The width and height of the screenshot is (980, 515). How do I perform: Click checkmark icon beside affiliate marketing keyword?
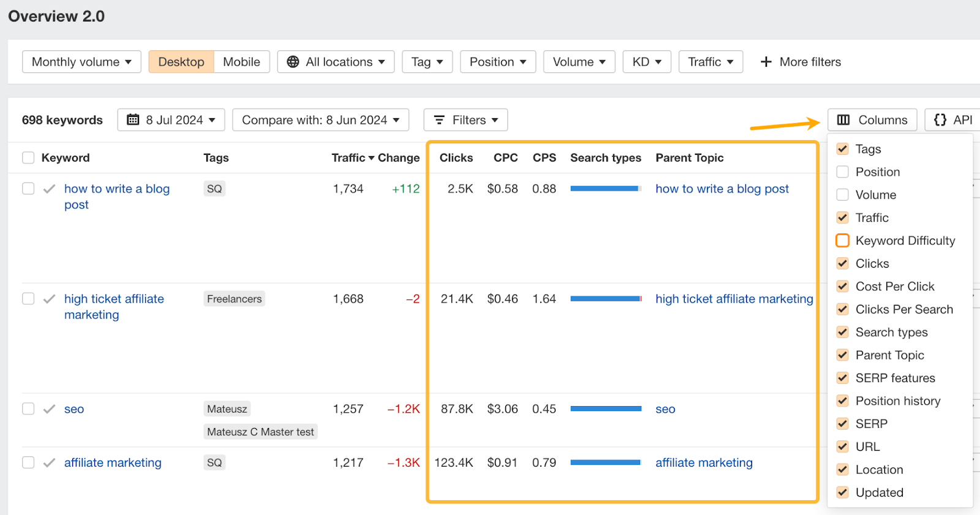point(50,463)
